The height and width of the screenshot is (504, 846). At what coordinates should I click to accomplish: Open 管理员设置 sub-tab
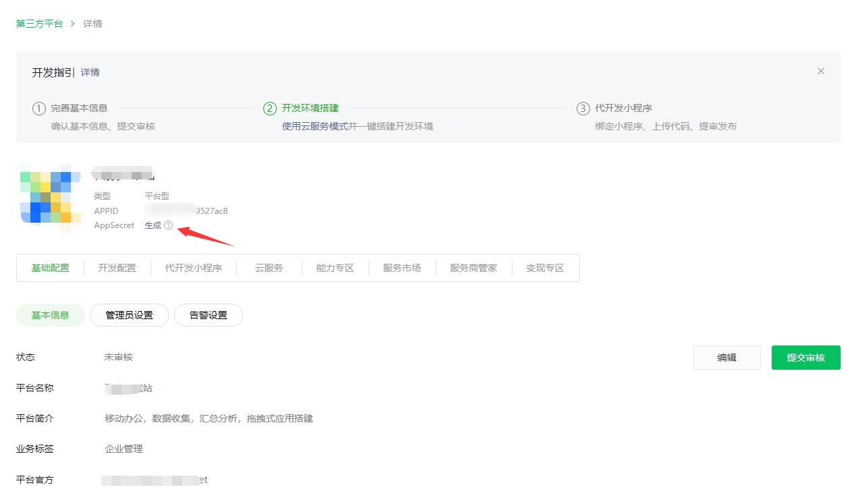[x=129, y=315]
